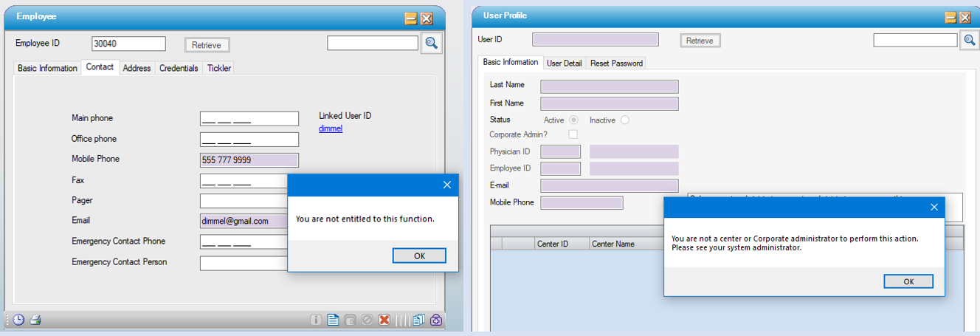Click OK on the not entitled dialog
980x336 pixels.
pos(419,256)
